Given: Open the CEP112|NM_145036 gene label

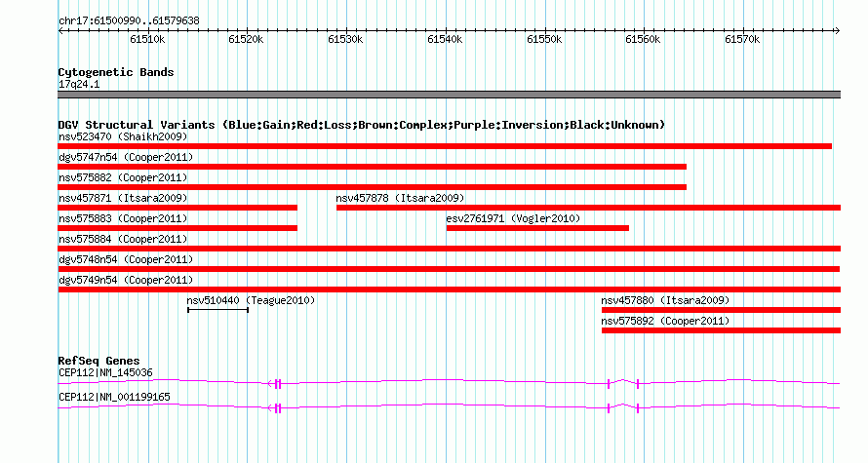Looking at the screenshot, I should (105, 372).
